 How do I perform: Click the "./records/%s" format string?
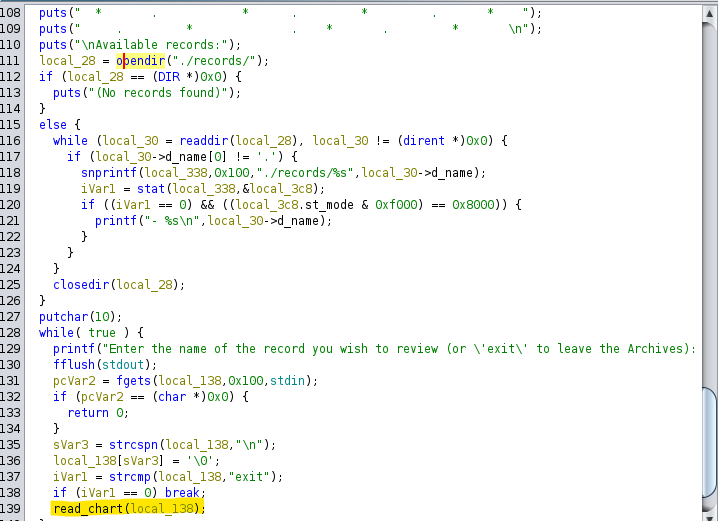pos(305,173)
